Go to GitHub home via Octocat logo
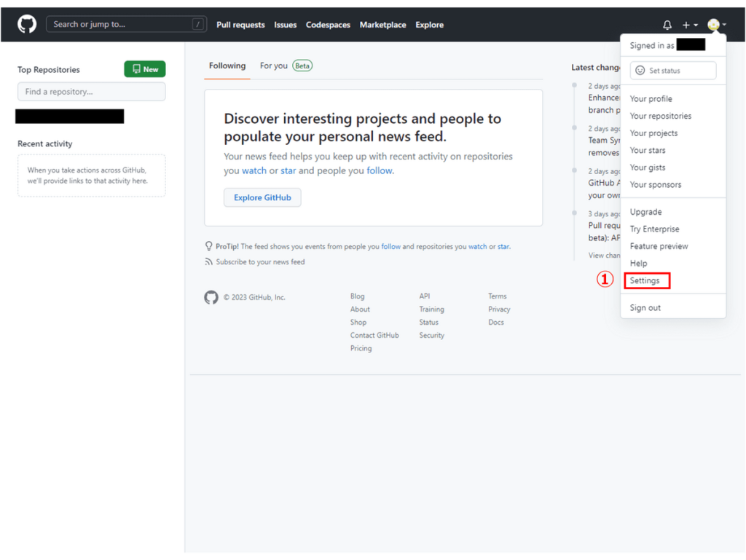The height and width of the screenshot is (560, 746). [x=27, y=24]
